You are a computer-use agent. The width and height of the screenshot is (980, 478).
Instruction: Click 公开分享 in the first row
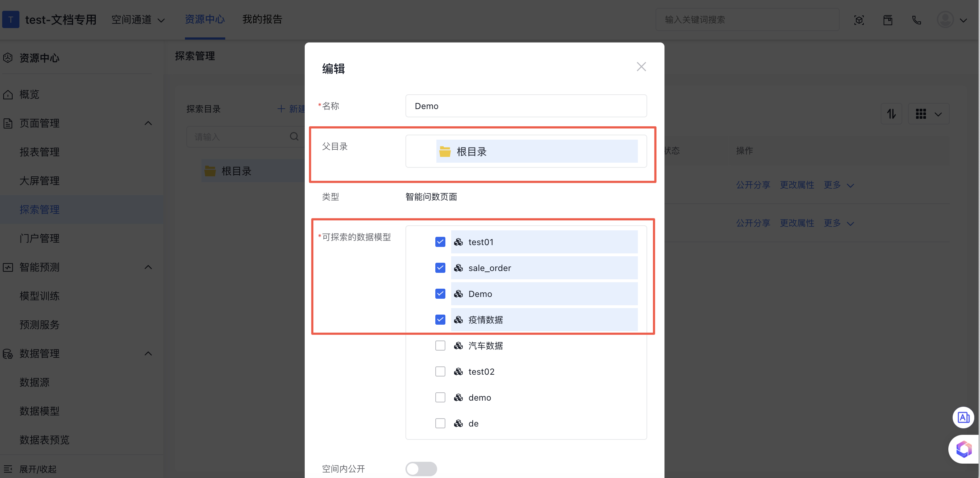(x=753, y=185)
